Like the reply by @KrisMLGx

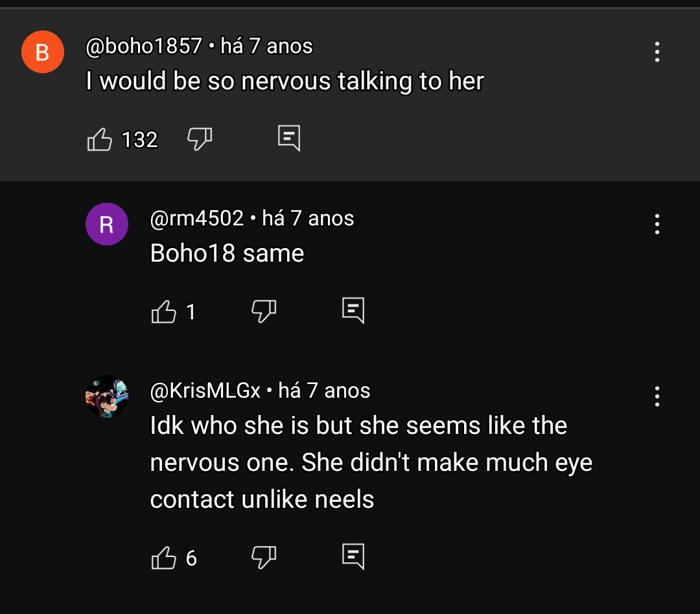[163, 558]
